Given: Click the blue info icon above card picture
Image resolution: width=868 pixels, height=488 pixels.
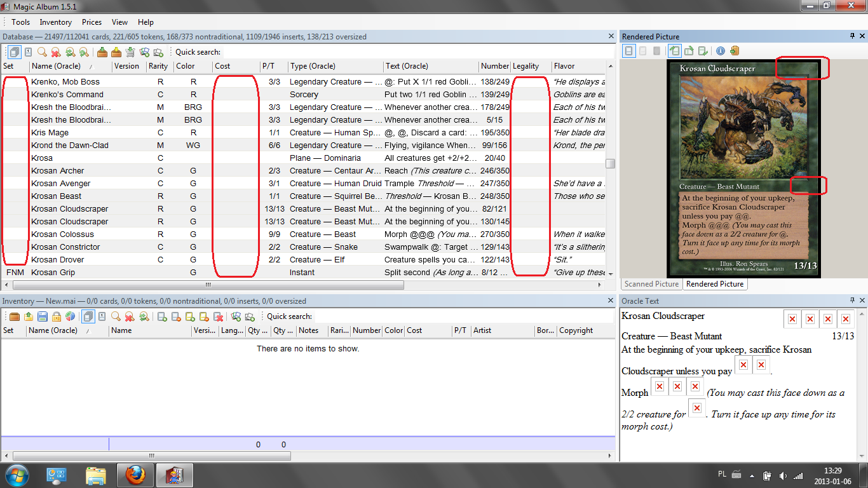Looking at the screenshot, I should 720,51.
